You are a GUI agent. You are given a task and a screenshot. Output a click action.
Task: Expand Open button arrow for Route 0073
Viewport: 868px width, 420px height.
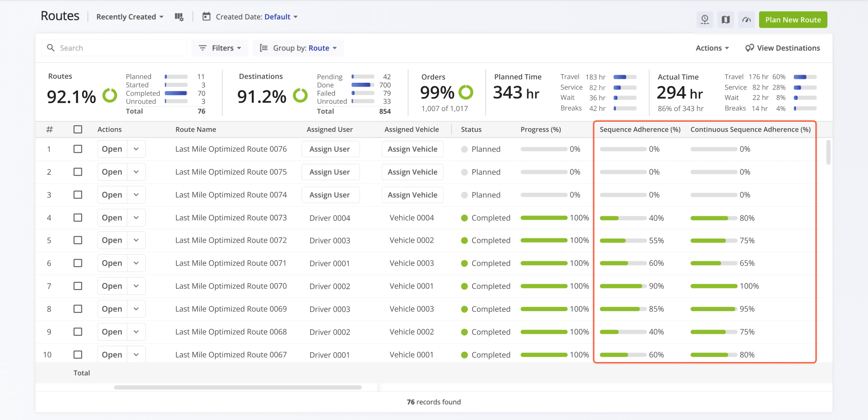(x=136, y=218)
